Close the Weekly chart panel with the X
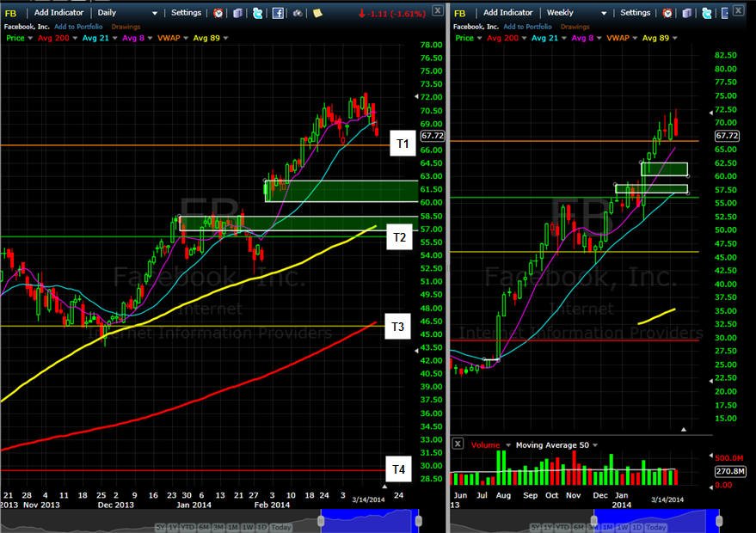Screen dimensions: 756x533 tap(738, 10)
